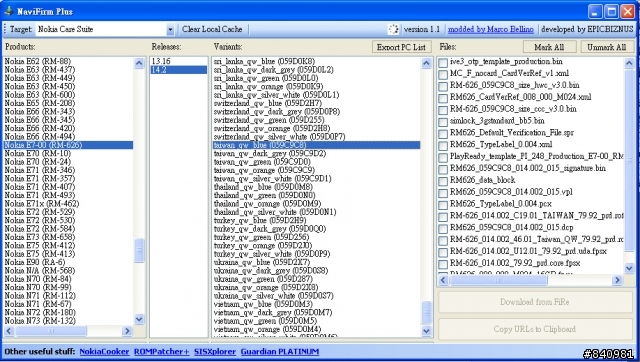Click the NaviFirm Plus title bar icon
The image size is (640, 362).
(x=9, y=11)
